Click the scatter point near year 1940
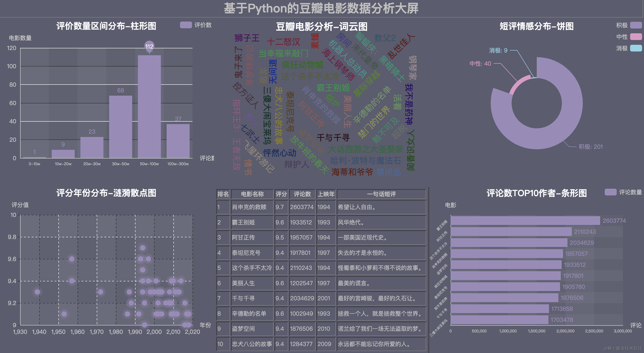644x353 pixels. click(37, 292)
